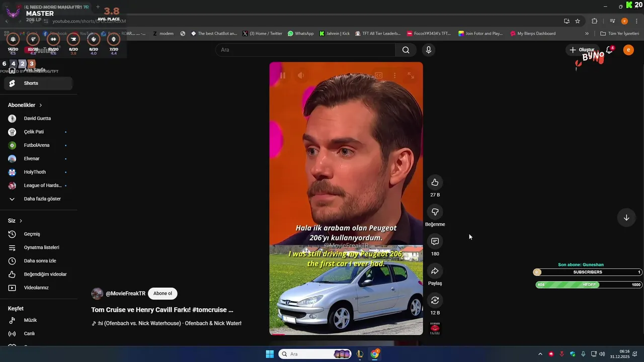Share the short with Paylaş arrow icon
Viewport: 644px width, 362px height.
[435, 271]
